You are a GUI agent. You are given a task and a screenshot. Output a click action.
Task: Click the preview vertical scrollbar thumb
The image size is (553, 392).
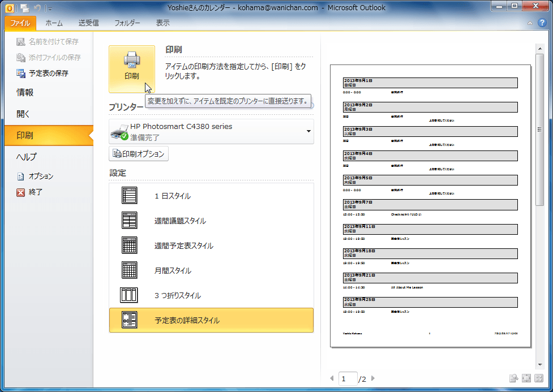click(540, 130)
